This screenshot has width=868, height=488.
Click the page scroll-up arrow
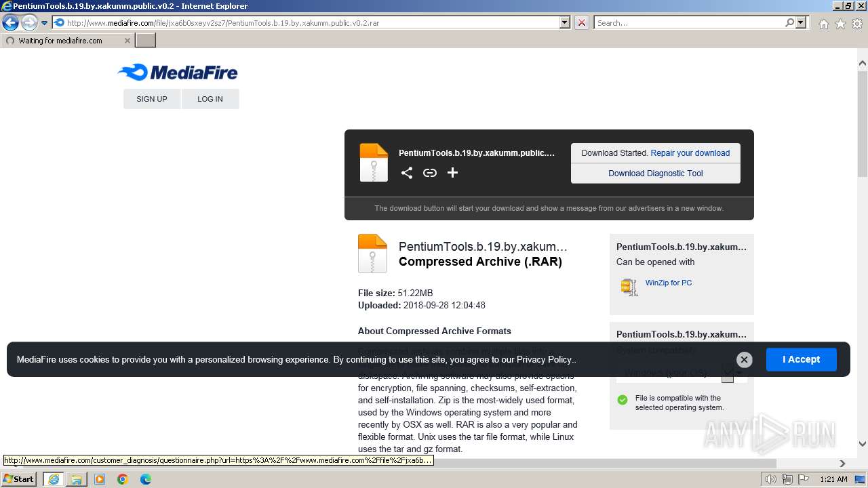click(863, 63)
